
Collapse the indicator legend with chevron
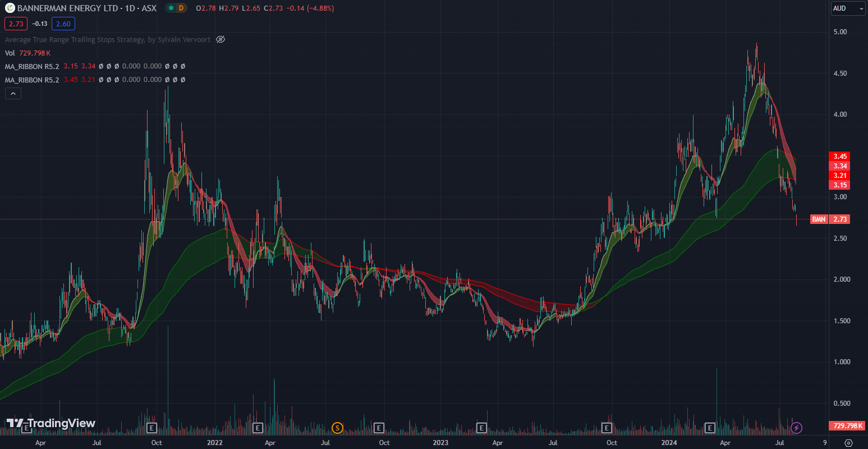pyautogui.click(x=13, y=94)
